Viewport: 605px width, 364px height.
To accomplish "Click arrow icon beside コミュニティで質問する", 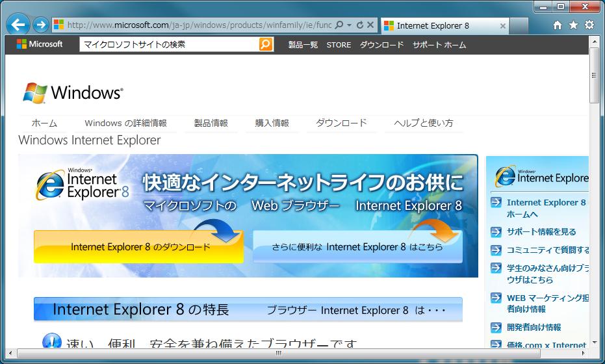I will (x=496, y=250).
